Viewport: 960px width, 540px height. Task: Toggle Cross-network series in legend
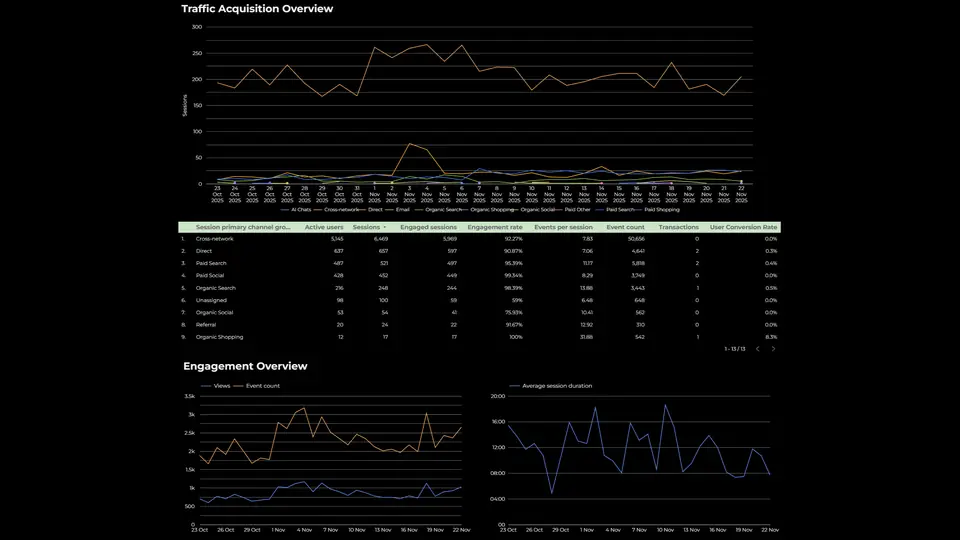click(x=337, y=209)
